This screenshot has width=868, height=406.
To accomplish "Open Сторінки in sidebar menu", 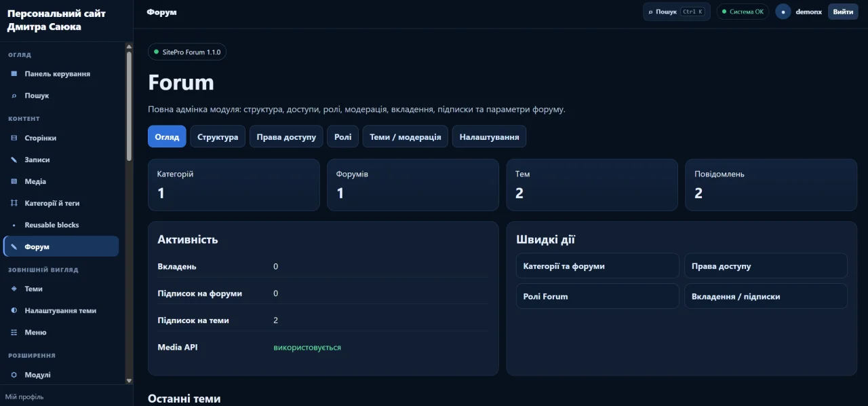I will 61,138.
